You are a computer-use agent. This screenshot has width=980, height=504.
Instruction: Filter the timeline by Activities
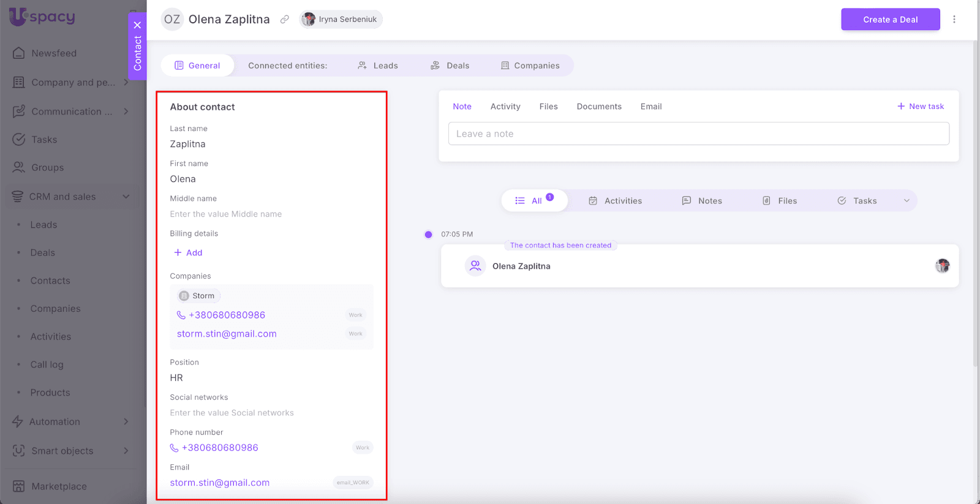[x=616, y=201]
